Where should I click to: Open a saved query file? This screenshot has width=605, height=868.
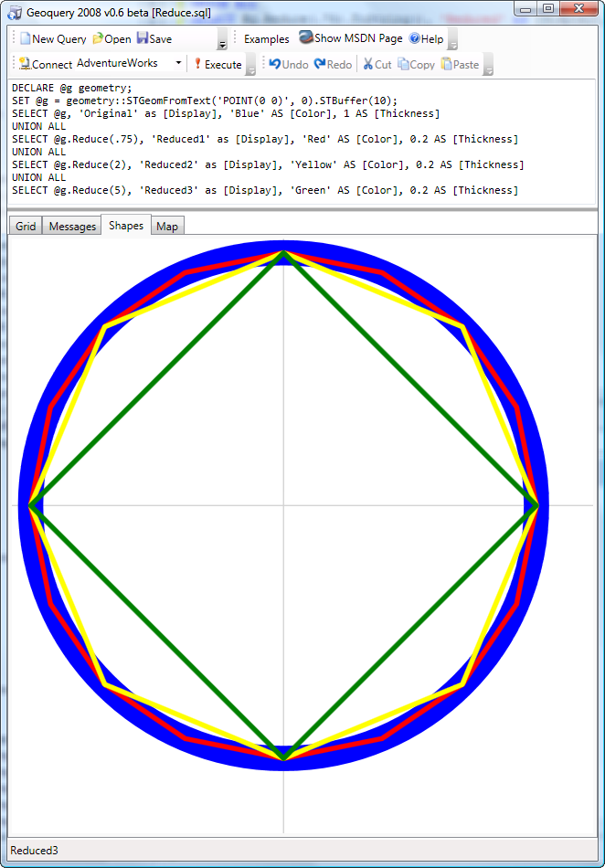coord(111,38)
